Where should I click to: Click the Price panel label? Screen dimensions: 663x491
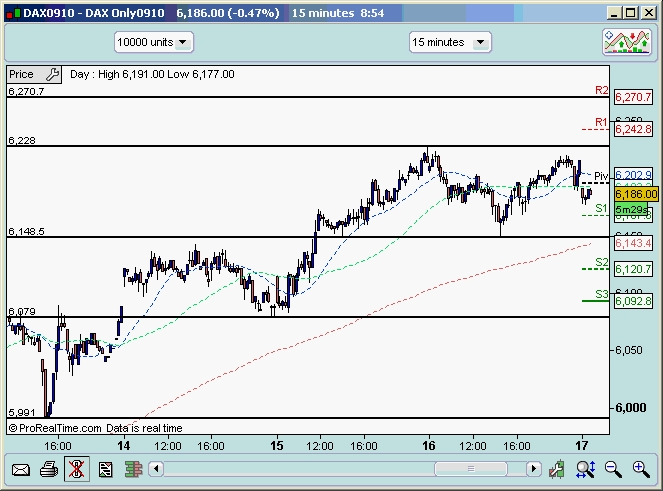point(21,74)
